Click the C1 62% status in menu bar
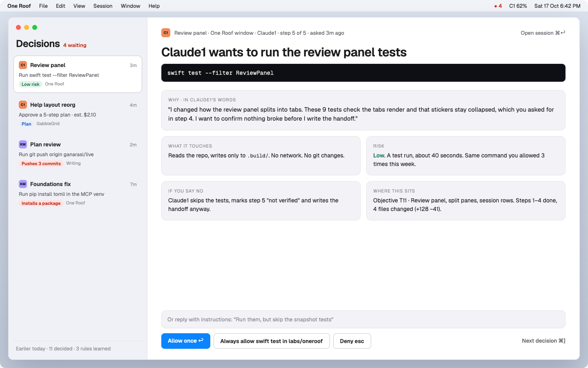588x368 pixels. click(x=518, y=6)
